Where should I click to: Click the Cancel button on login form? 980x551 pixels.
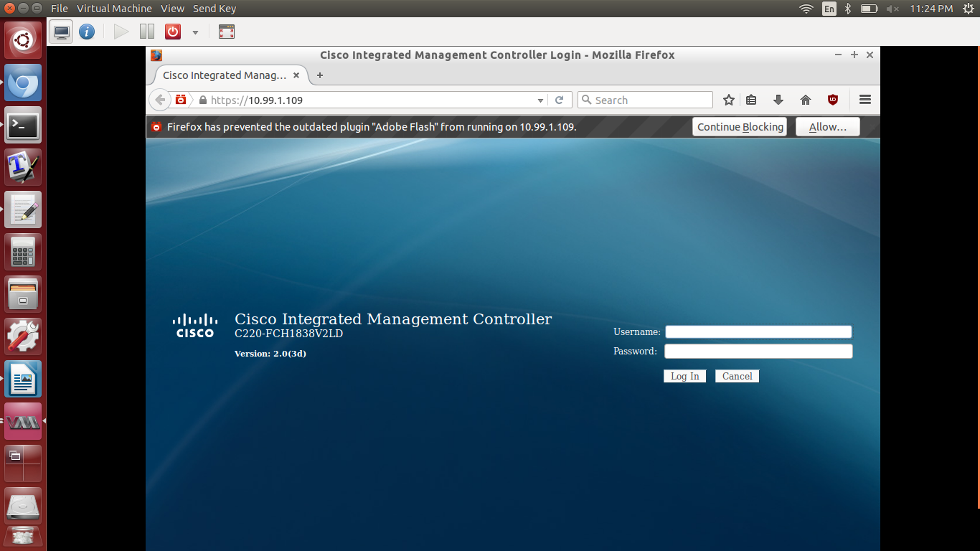[737, 376]
